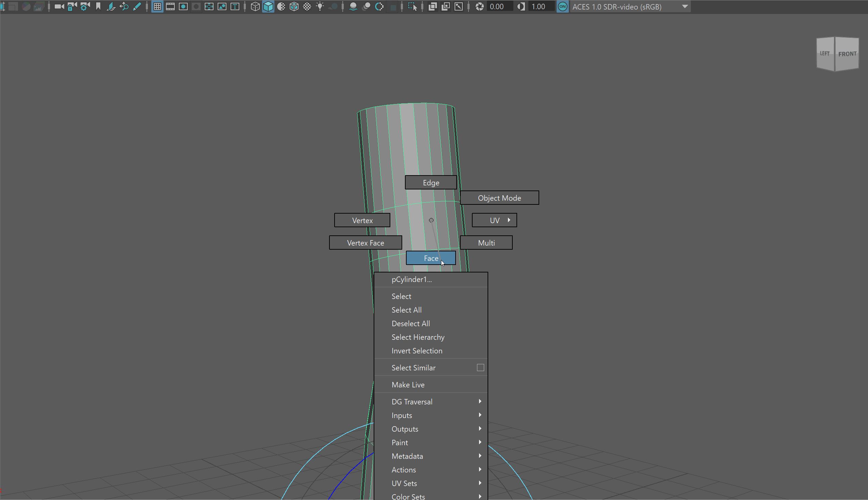
Task: Click Select Hierarchy menu entry
Action: (x=418, y=337)
